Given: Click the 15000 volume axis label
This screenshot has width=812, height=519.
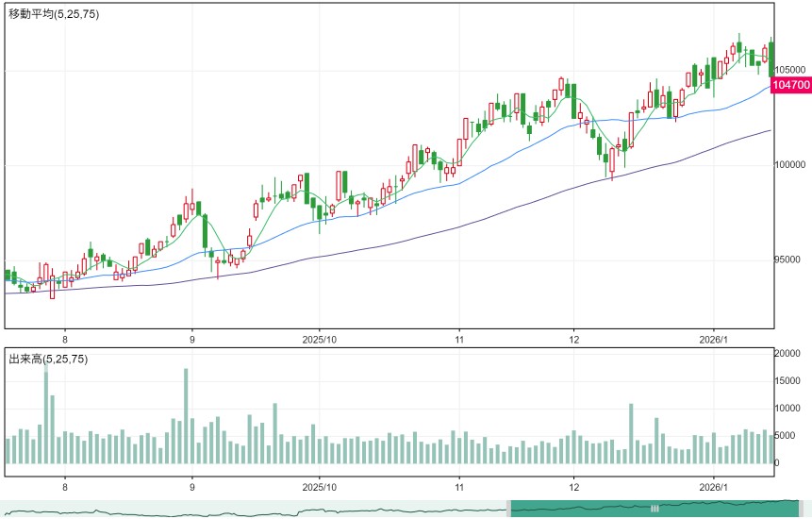Looking at the screenshot, I should click(787, 380).
